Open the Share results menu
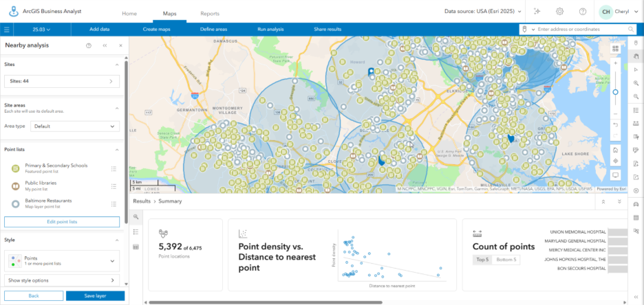644x305 pixels. 328,30
